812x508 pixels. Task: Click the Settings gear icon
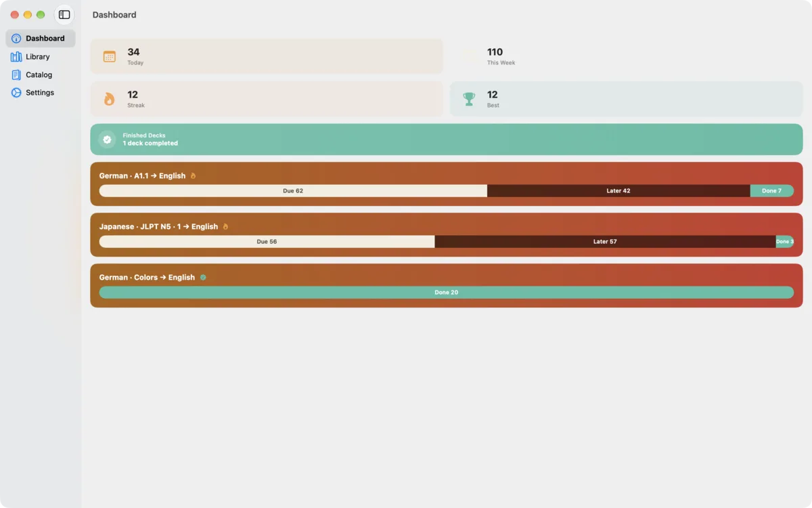click(x=16, y=93)
